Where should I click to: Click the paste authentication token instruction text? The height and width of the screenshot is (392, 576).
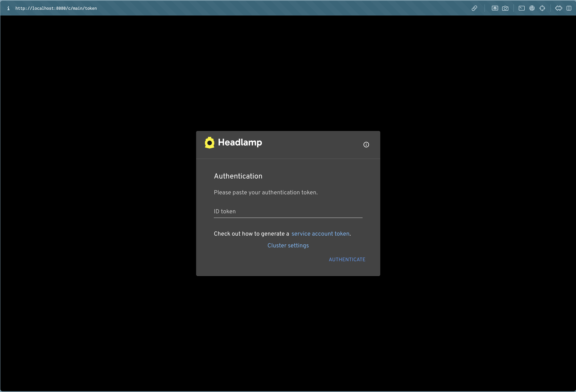point(266,192)
